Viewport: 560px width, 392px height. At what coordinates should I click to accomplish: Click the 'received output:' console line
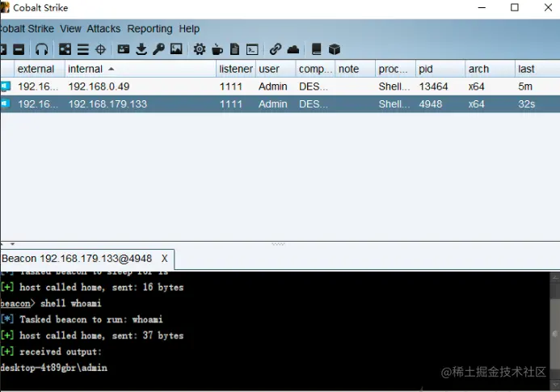coord(51,352)
